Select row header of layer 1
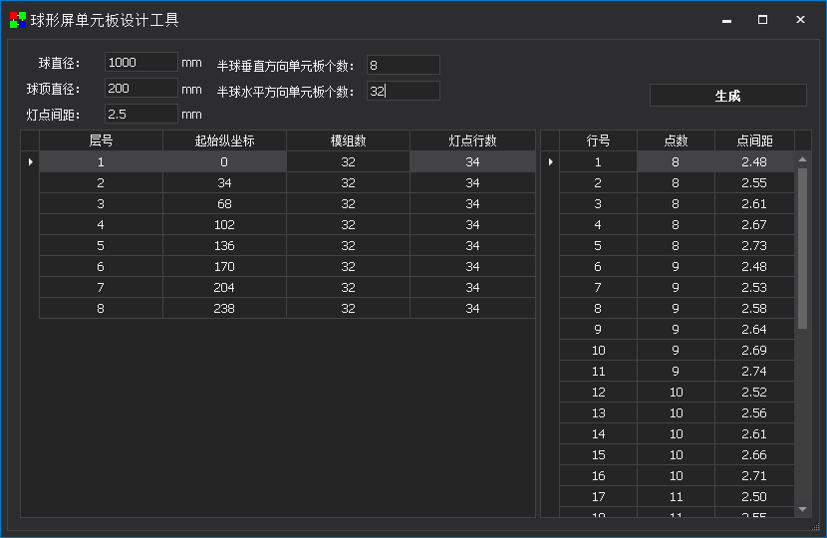 click(30, 162)
